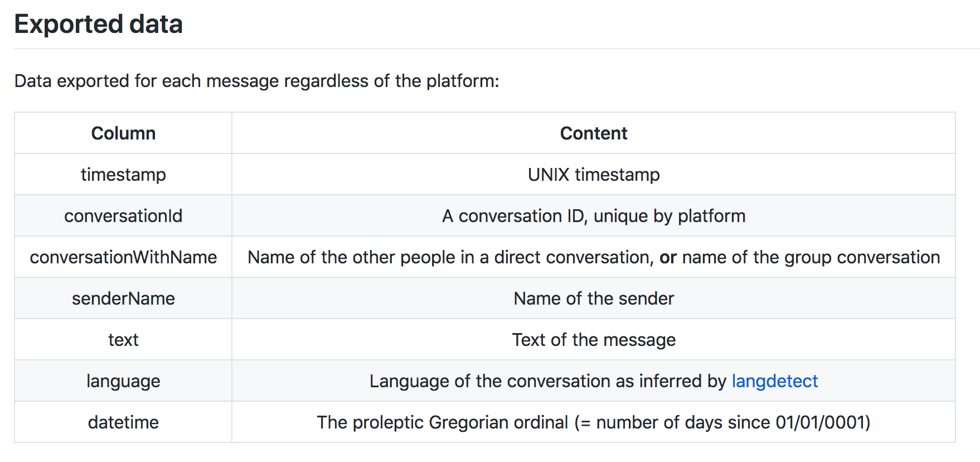The image size is (980, 462).
Task: Select the 'conversationWithName' column name cell
Action: pos(123,257)
